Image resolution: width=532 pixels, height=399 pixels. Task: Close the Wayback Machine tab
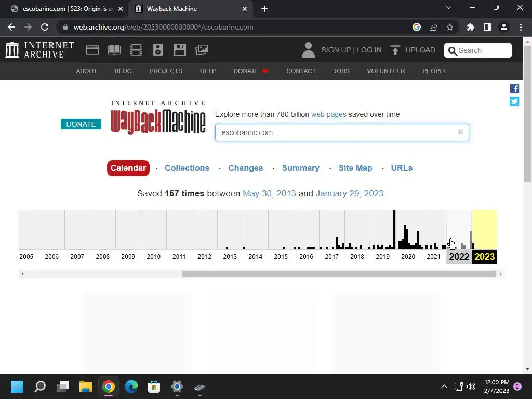tap(245, 9)
